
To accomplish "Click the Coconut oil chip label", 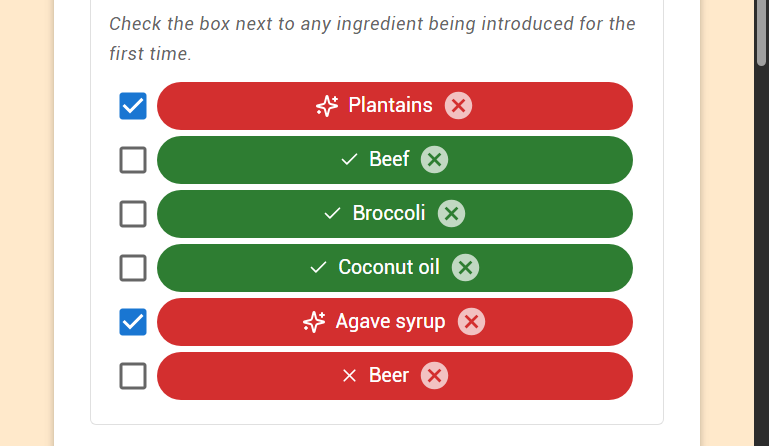I will coord(389,268).
